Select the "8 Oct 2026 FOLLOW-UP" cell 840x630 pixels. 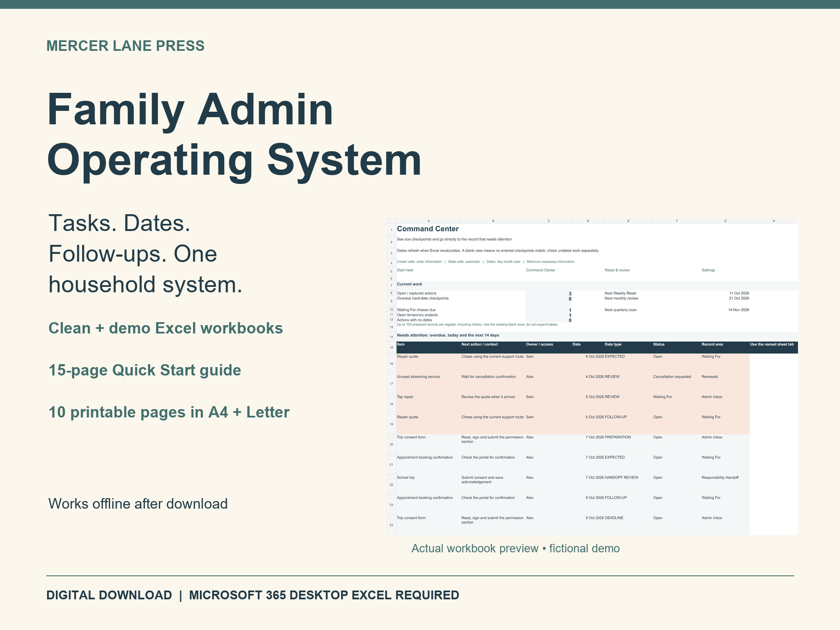606,498
